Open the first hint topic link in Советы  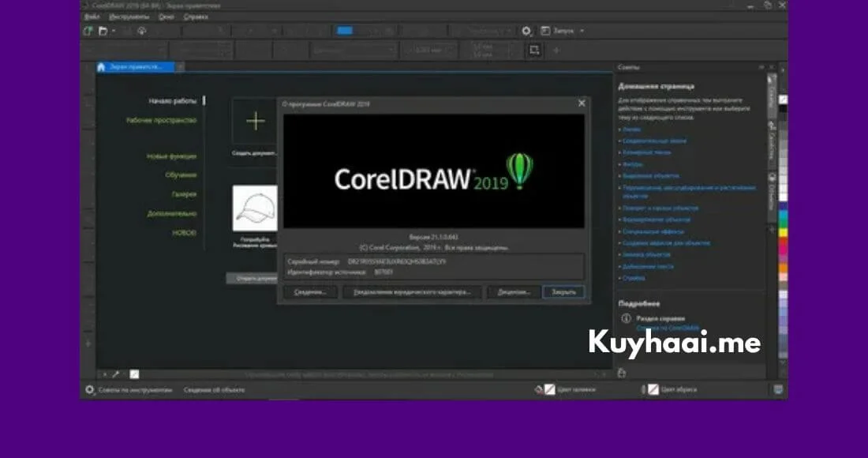[x=631, y=130]
